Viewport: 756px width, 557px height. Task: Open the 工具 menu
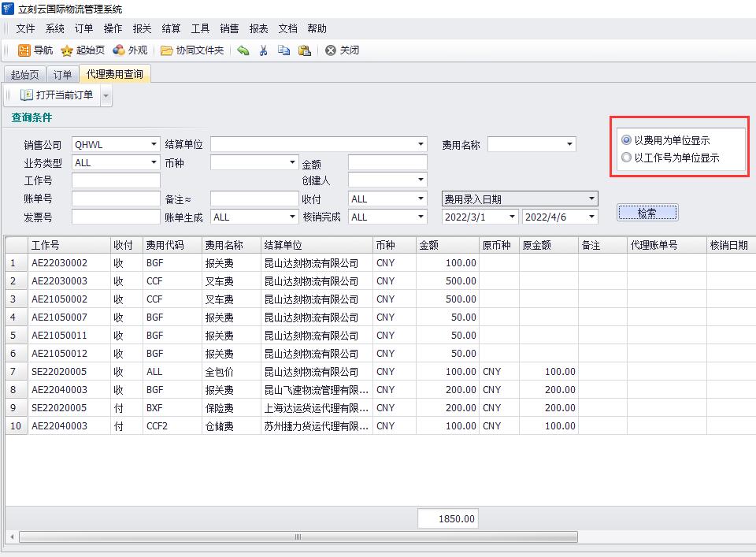tap(200, 28)
